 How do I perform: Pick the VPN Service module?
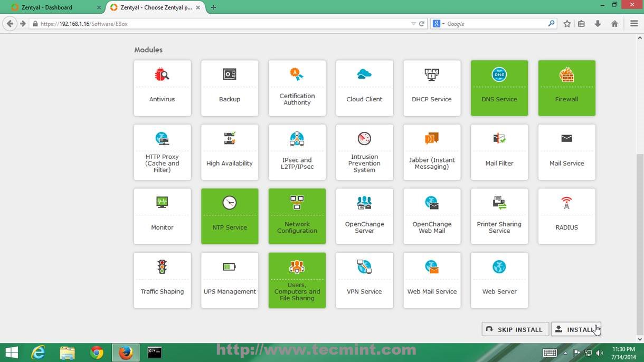364,280
